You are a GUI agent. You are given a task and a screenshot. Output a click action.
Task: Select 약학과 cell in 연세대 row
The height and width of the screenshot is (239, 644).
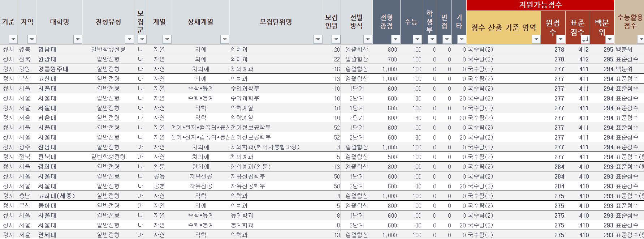276,235
